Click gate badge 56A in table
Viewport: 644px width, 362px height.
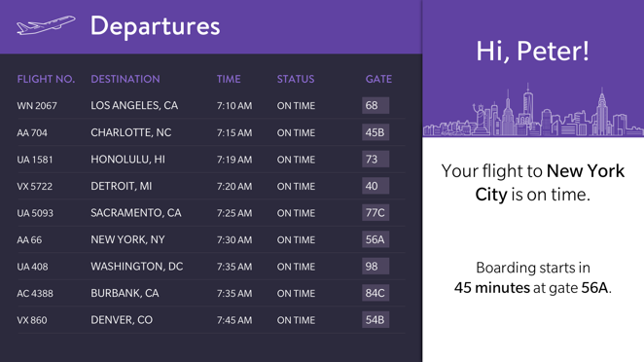point(376,239)
